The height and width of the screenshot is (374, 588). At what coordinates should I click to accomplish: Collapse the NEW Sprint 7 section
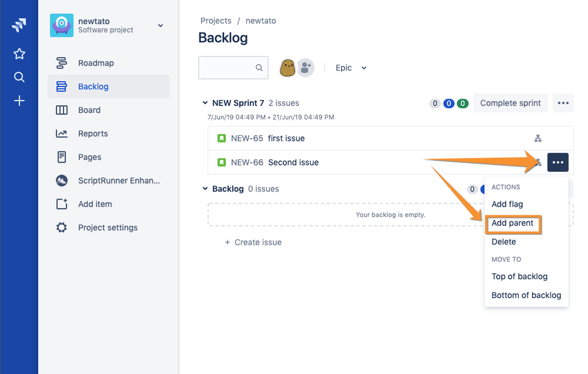pos(204,102)
